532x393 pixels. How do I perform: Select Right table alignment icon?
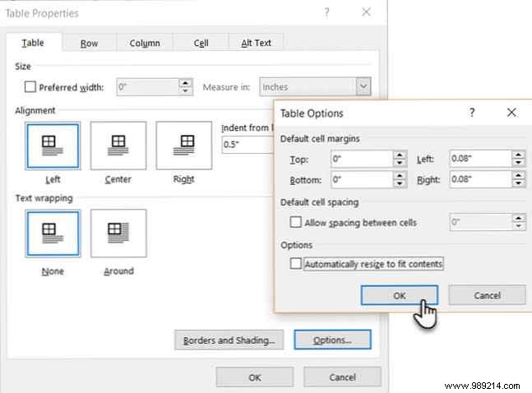(x=184, y=146)
